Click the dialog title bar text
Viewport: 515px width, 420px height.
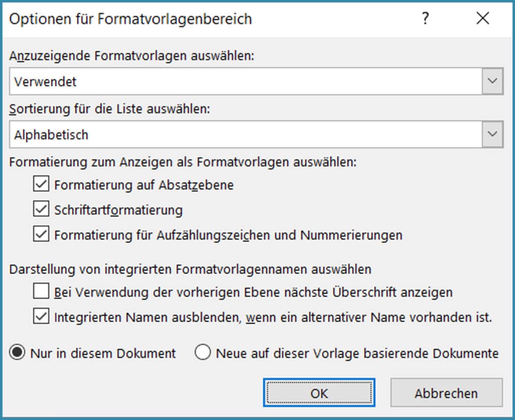[131, 19]
